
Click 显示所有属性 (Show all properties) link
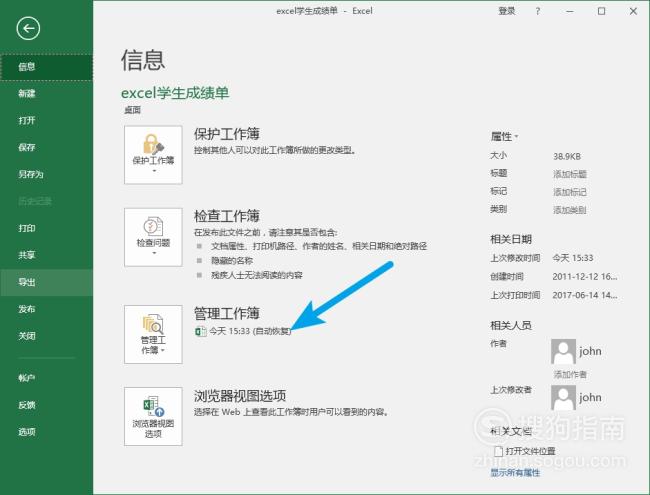coord(515,473)
